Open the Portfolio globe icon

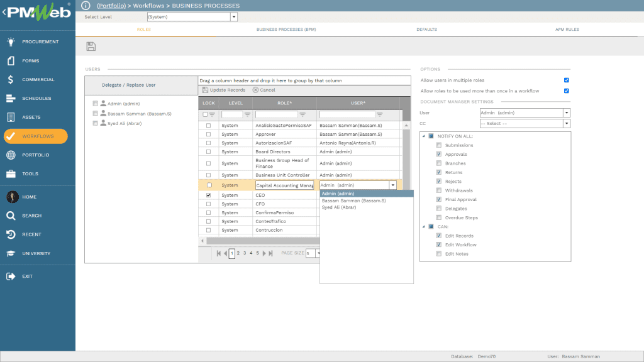tap(11, 155)
